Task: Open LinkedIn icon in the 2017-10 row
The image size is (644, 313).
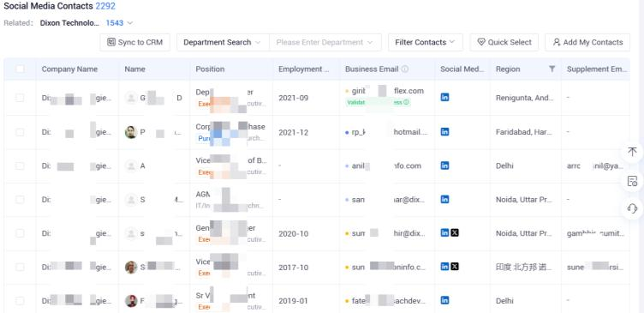Action: 444,267
